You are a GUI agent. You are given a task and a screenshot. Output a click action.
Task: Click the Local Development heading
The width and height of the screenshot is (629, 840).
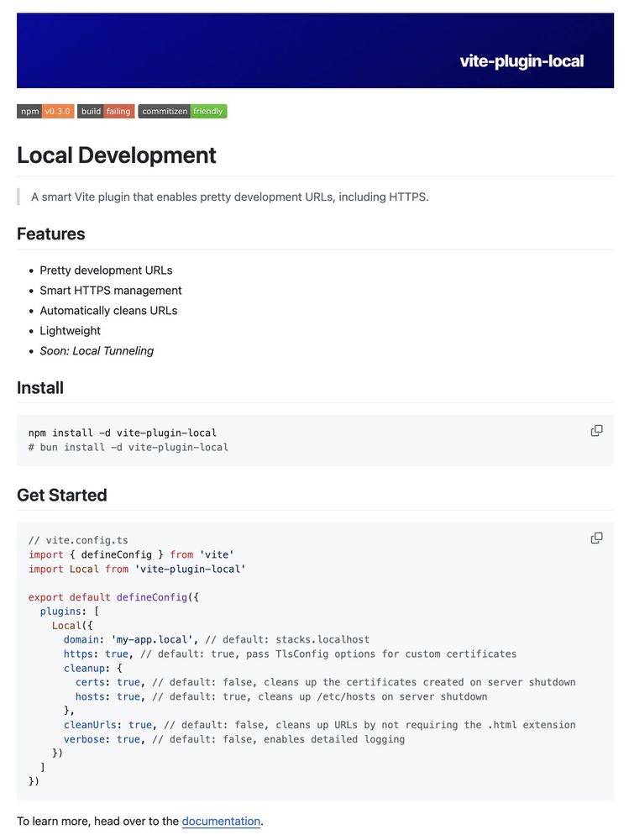pos(116,155)
